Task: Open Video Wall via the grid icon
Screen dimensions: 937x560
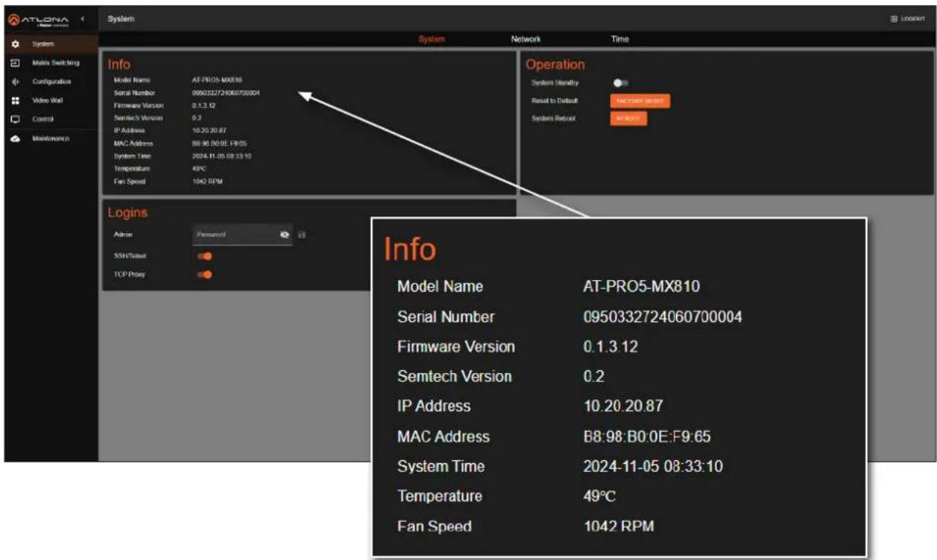Action: tap(15, 100)
